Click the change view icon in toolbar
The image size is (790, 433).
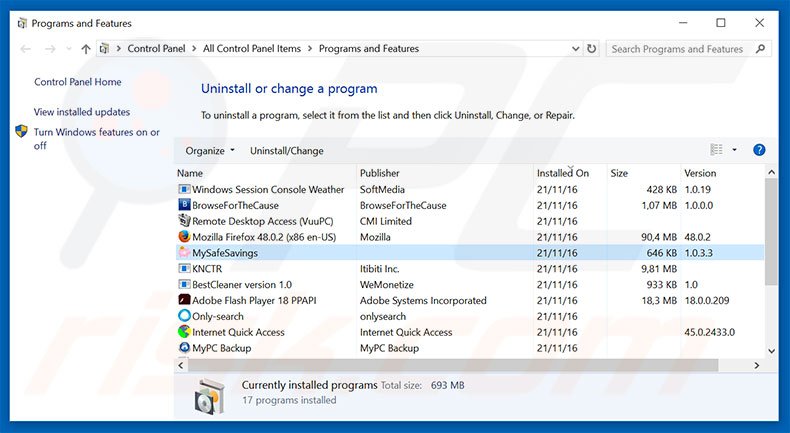click(716, 150)
